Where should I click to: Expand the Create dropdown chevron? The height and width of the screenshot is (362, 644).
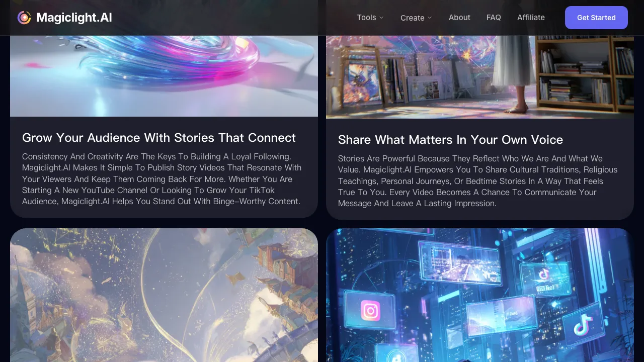(430, 18)
